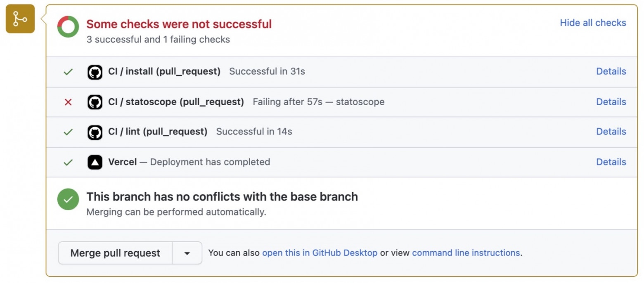644x283 pixels.
Task: Click the Vercel triangle deployment icon
Action: pyautogui.click(x=95, y=162)
